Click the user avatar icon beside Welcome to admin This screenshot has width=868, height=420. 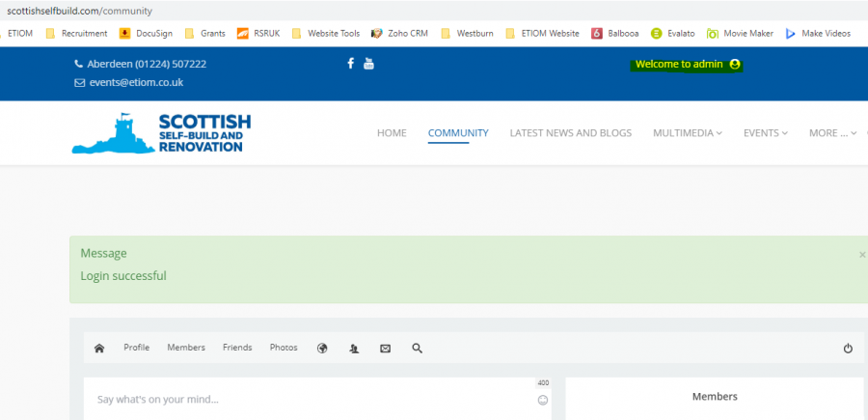tap(735, 65)
